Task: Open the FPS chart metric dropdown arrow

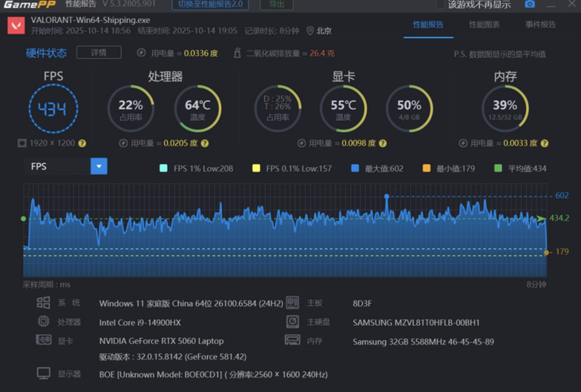Action: point(99,166)
